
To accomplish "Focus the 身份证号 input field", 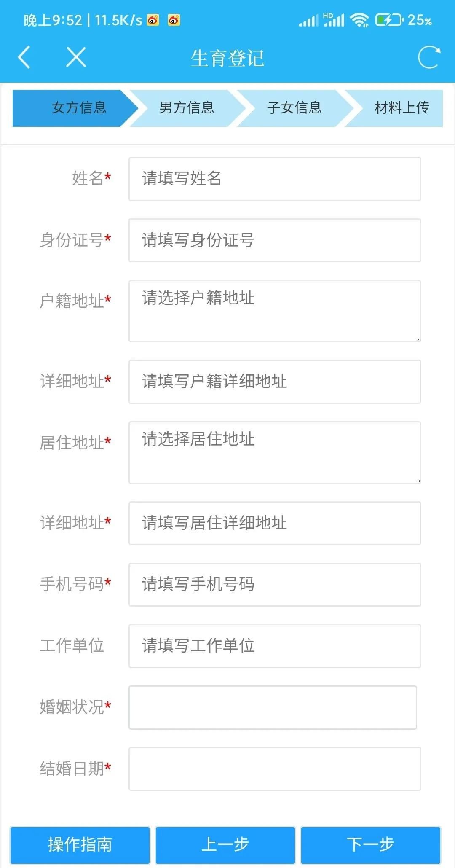I will pos(275,240).
